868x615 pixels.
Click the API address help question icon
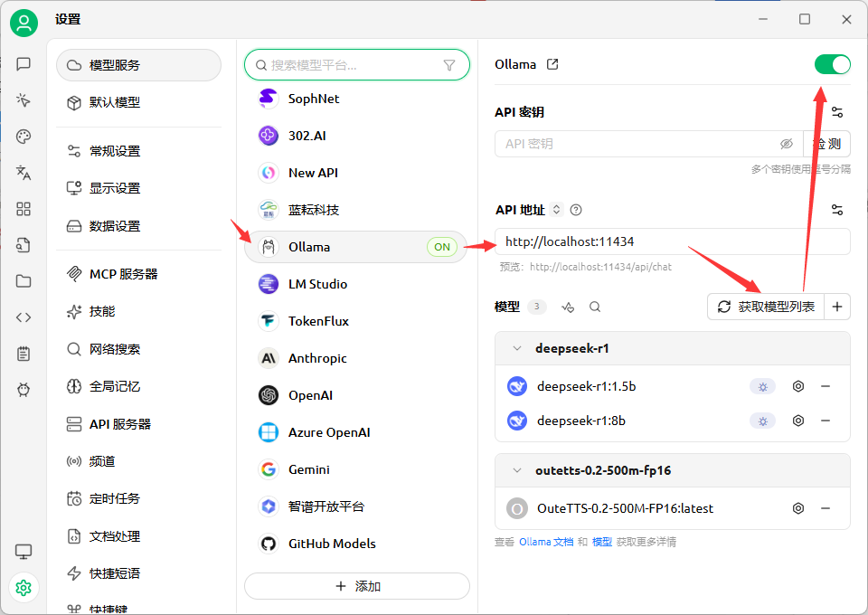pos(576,210)
